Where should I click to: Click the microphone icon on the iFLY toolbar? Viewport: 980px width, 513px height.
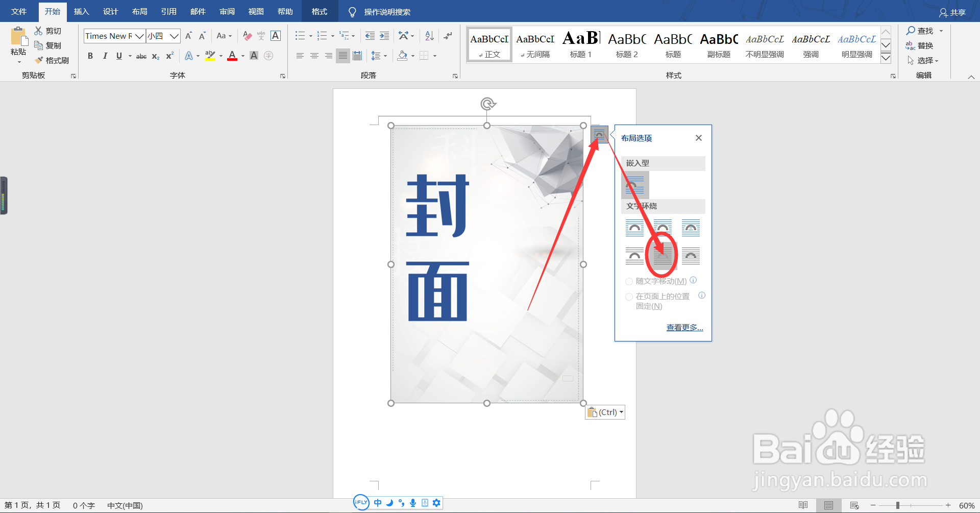413,503
